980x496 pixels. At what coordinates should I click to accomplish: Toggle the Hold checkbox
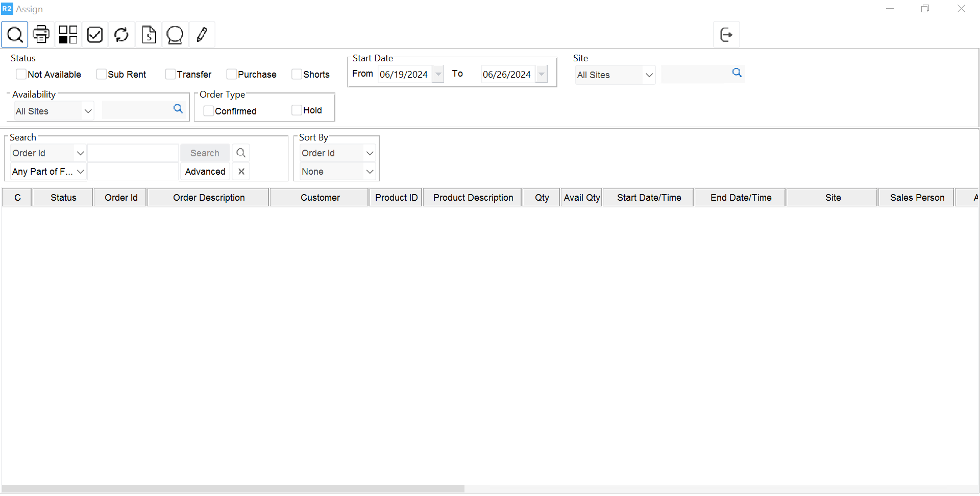[297, 110]
